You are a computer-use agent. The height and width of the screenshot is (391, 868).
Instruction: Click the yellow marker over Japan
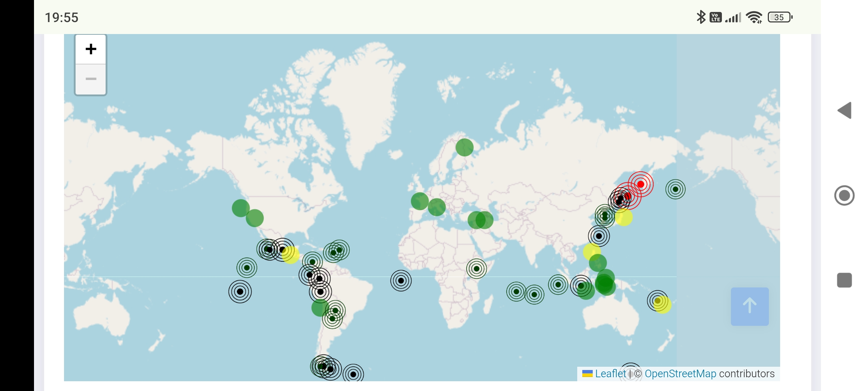(624, 217)
